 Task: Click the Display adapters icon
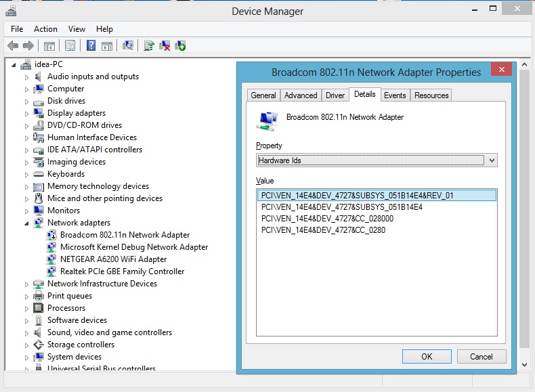point(39,113)
